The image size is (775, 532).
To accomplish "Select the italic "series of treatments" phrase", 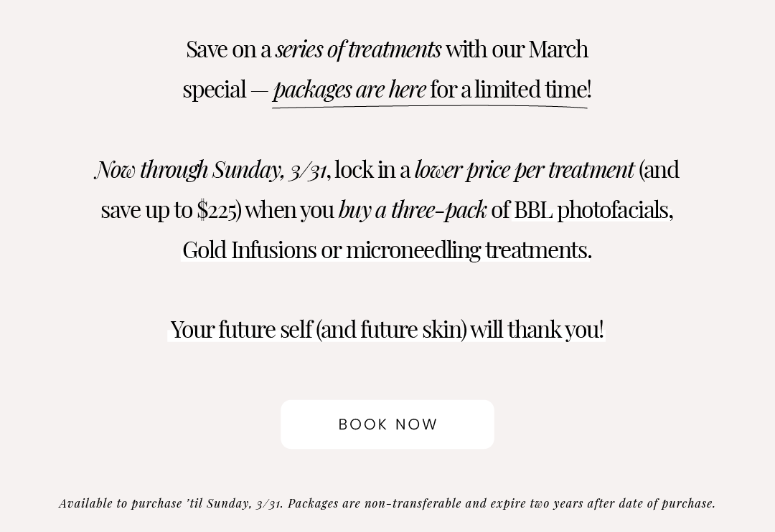I will [358, 49].
